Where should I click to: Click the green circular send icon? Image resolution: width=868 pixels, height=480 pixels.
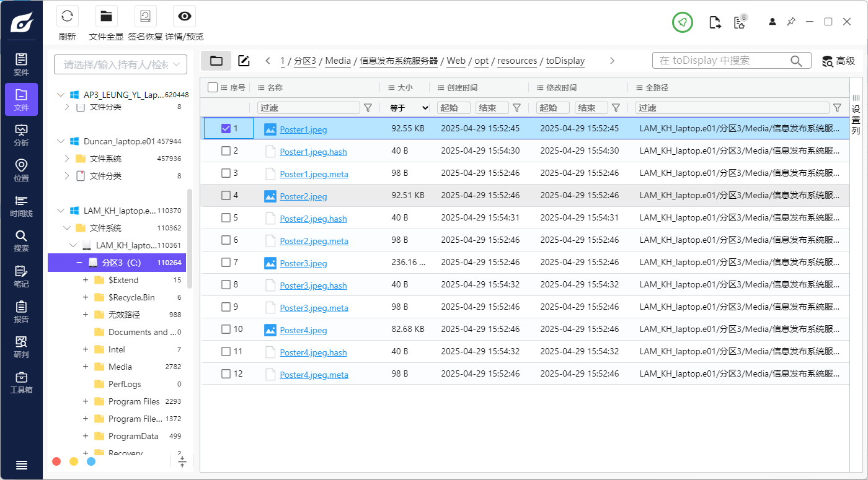coord(683,22)
